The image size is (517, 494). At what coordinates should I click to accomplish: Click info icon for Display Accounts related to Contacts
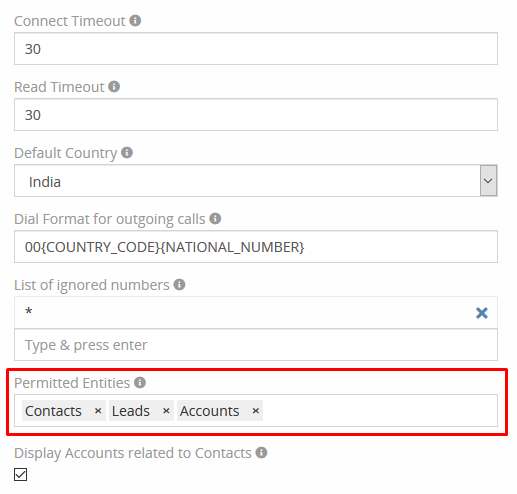(x=261, y=453)
